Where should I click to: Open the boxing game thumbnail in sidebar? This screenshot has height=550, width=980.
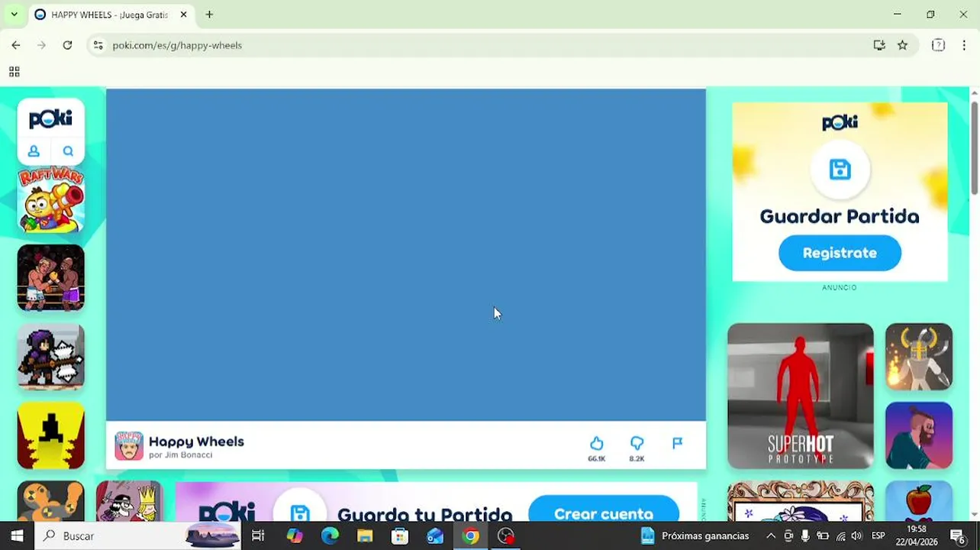(x=50, y=278)
